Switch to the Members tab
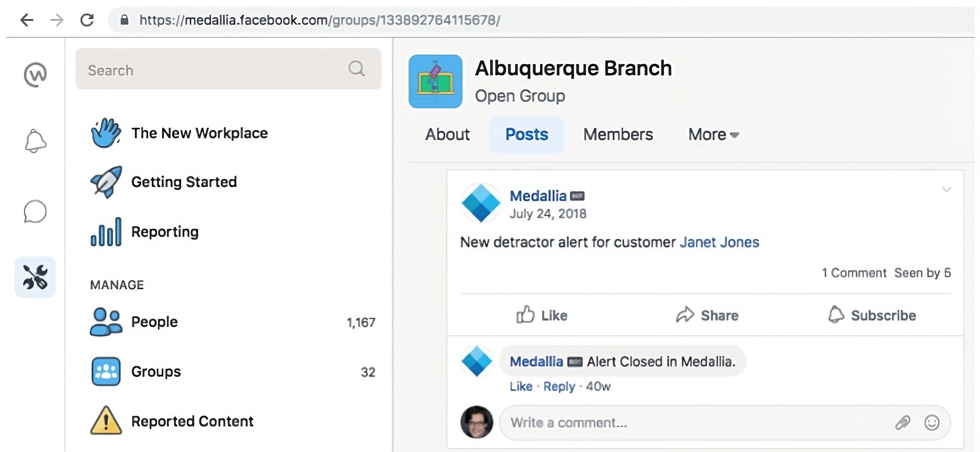Image resolution: width=980 pixels, height=452 pixels. click(x=618, y=135)
